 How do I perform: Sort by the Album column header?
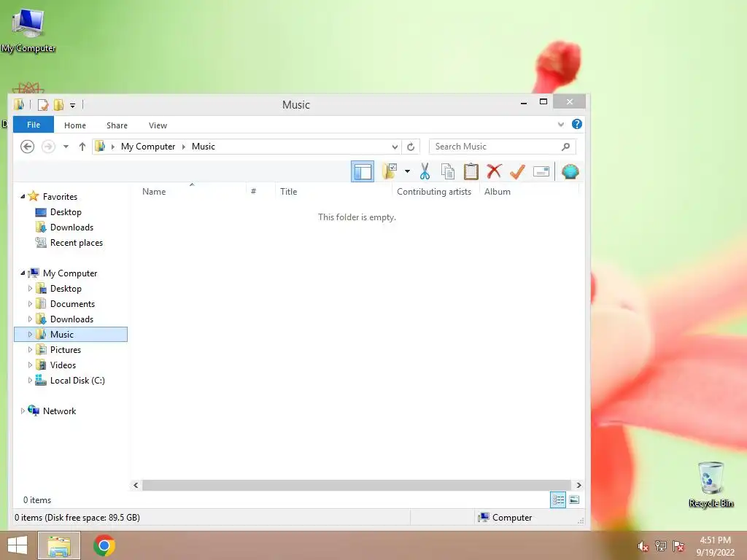498,192
